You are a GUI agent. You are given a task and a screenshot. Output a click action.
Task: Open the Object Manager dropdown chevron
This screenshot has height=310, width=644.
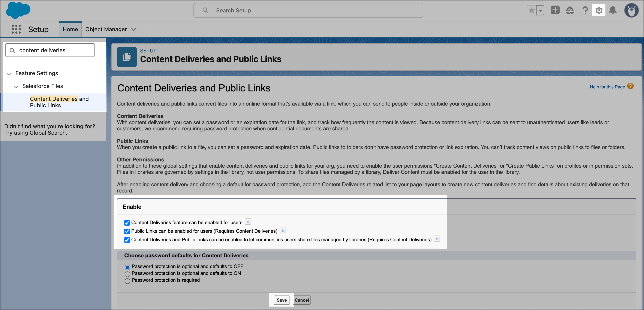click(x=134, y=29)
